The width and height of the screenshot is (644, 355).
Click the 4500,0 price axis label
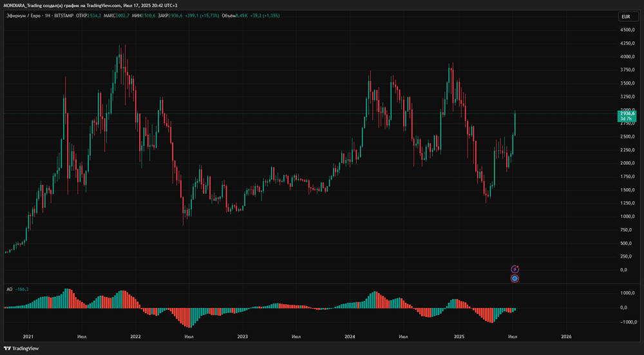[x=627, y=30]
